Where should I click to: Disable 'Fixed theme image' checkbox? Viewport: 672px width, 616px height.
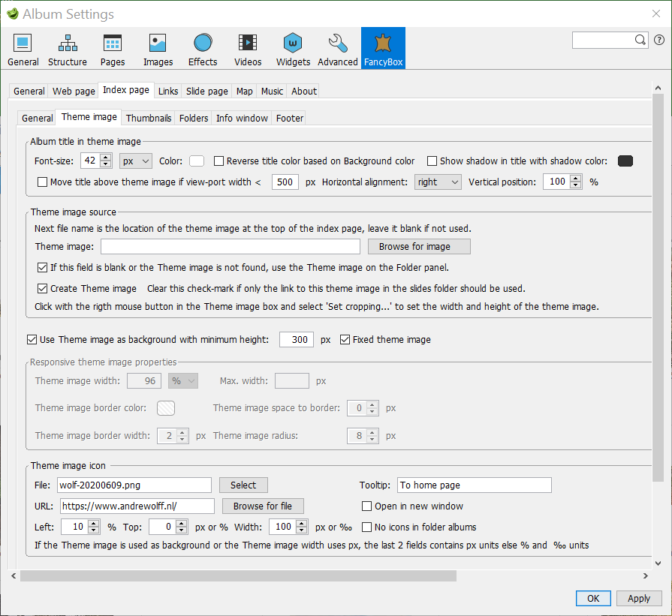tap(343, 339)
